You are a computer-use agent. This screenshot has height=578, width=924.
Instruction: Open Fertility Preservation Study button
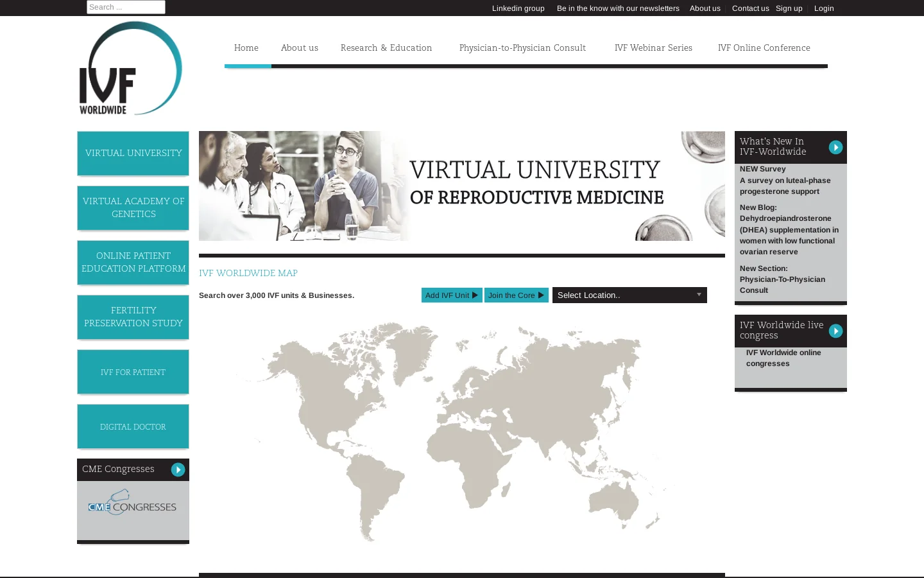click(133, 317)
